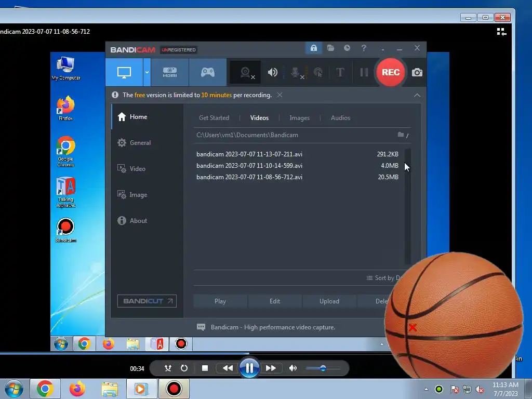Click the lock icon in Bandicam title bar
Image resolution: width=532 pixels, height=399 pixels.
[313, 48]
